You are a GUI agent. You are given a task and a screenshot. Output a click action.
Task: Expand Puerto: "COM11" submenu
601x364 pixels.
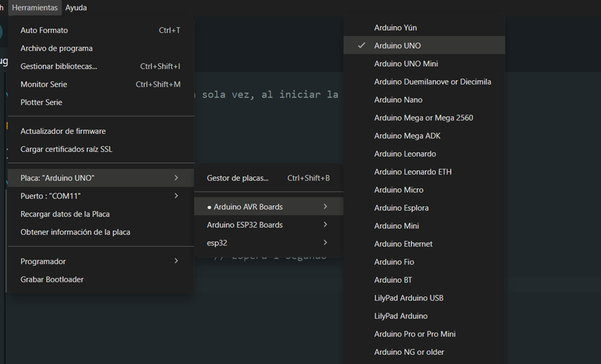click(100, 196)
